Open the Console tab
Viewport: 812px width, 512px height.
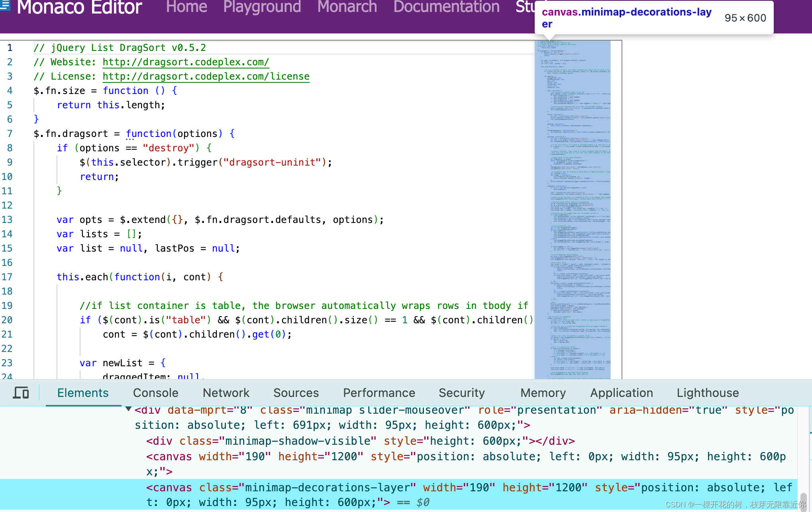coord(155,393)
